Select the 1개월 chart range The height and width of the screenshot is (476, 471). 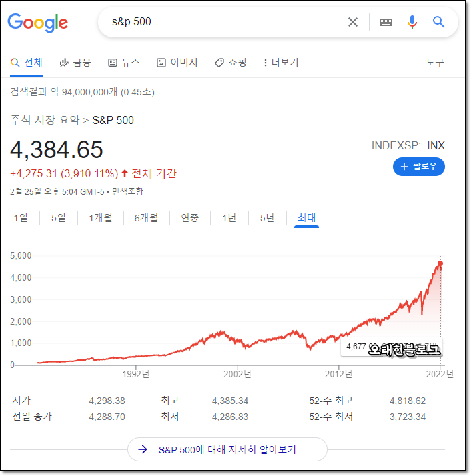tap(101, 217)
